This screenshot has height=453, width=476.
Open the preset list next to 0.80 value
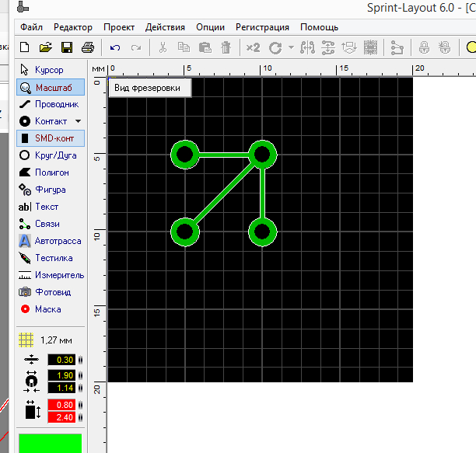tap(80, 405)
